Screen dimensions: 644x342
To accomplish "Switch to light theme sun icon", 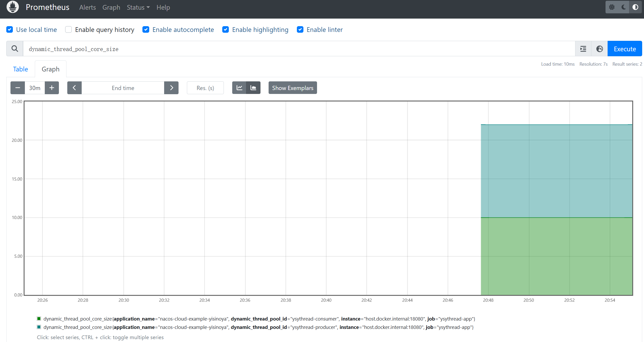I will [x=612, y=7].
